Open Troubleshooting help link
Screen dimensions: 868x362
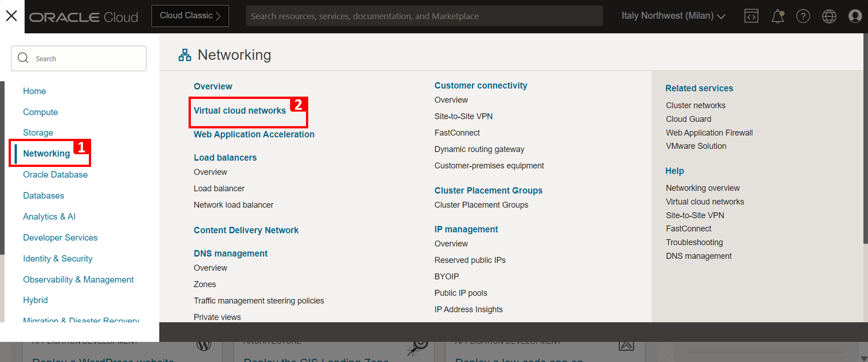coord(694,242)
